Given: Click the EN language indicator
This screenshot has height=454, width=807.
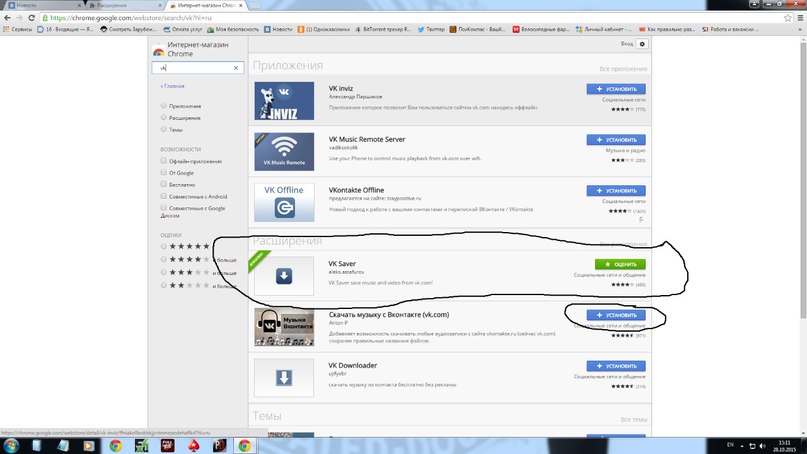Looking at the screenshot, I should pos(730,445).
